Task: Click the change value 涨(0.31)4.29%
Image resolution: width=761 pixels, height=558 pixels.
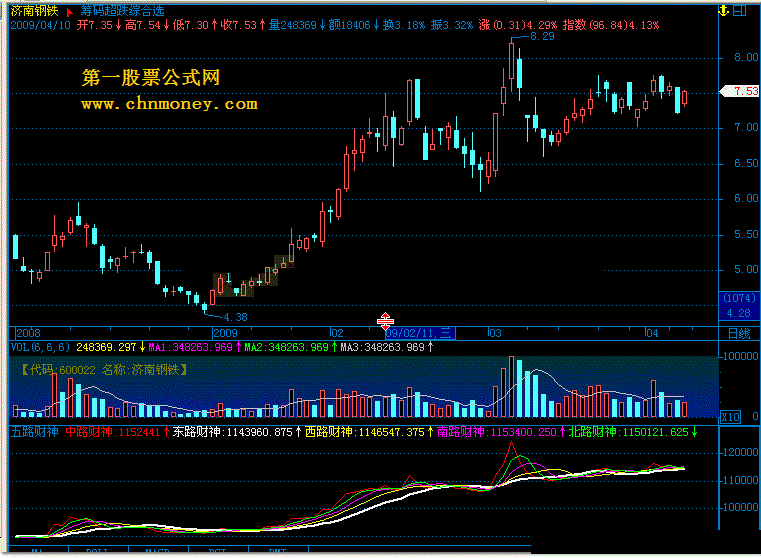Action: [518, 25]
